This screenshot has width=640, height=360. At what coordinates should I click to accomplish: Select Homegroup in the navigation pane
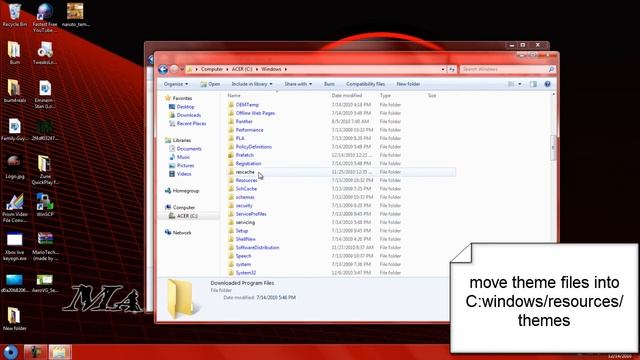pyautogui.click(x=182, y=191)
